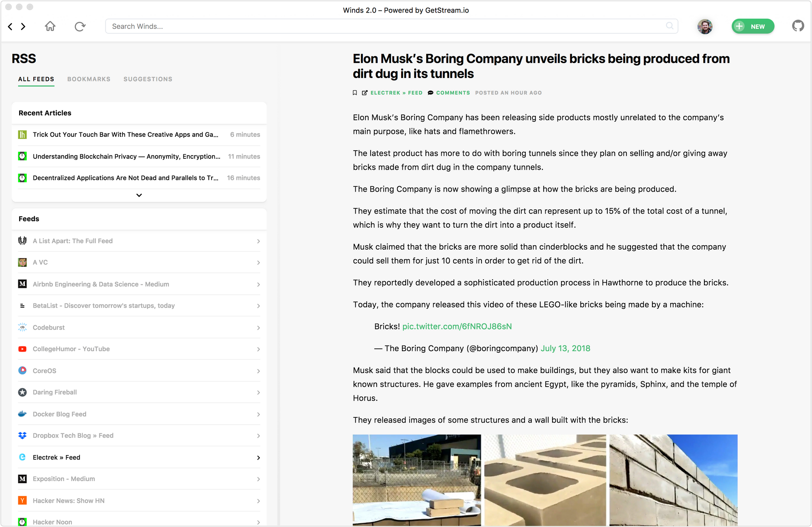Screen dimensions: 812x527
Task: Click the Docker Blog Feed icon
Action: pyautogui.click(x=22, y=413)
